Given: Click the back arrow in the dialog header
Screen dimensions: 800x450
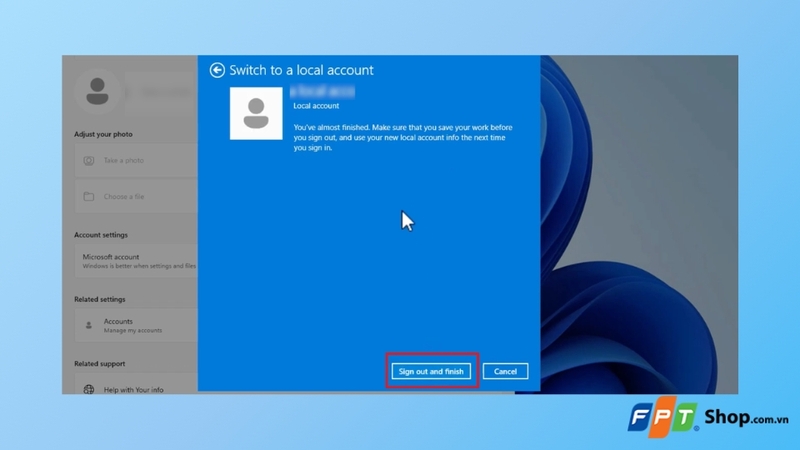Looking at the screenshot, I should pos(217,70).
